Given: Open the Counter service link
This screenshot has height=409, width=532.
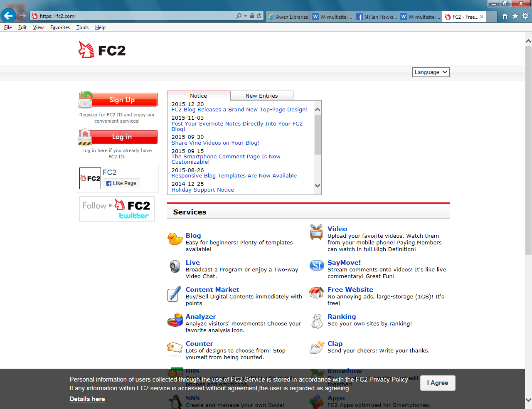Looking at the screenshot, I should (x=199, y=344).
